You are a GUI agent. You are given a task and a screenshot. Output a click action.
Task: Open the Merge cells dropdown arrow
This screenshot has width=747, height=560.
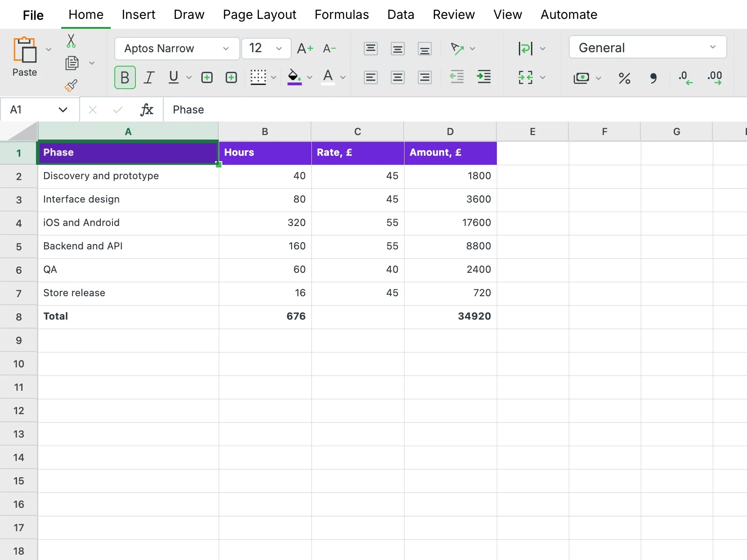(x=543, y=77)
